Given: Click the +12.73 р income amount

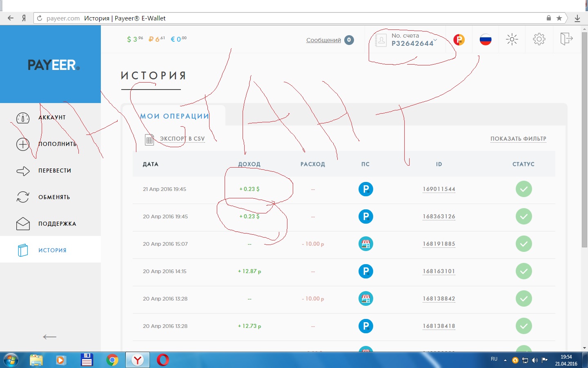Looking at the screenshot, I should [x=249, y=326].
